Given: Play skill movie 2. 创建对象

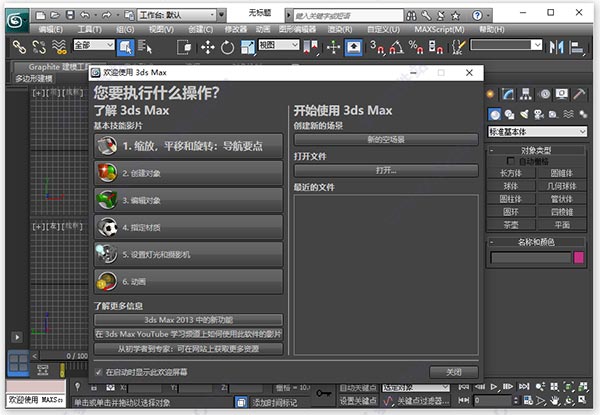Looking at the screenshot, I should [189, 173].
